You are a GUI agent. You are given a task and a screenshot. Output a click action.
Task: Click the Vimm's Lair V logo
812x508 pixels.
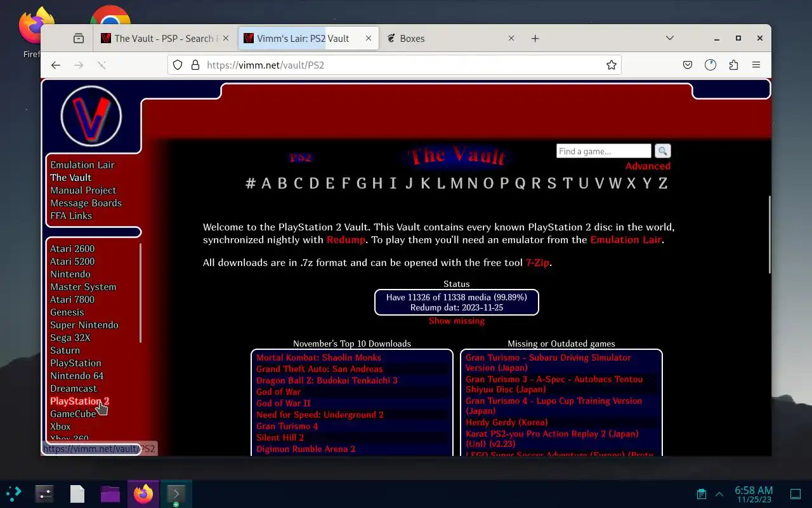[91, 116]
